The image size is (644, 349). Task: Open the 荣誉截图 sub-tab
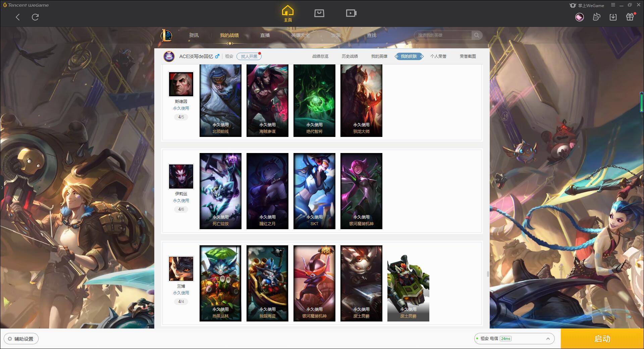(468, 56)
